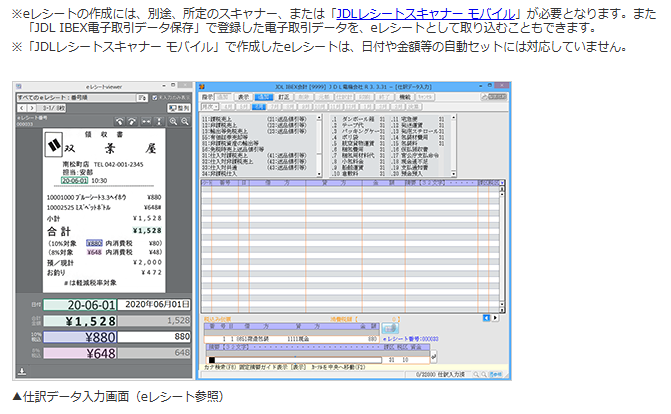Screen dimensions: 671x414
Task: Click the 2020年06月01日 date input field
Action: [x=154, y=304]
